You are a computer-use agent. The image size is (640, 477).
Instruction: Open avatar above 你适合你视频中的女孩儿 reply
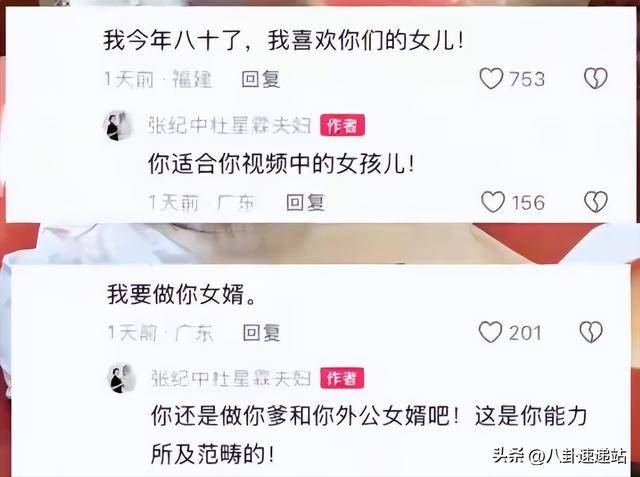point(118,126)
